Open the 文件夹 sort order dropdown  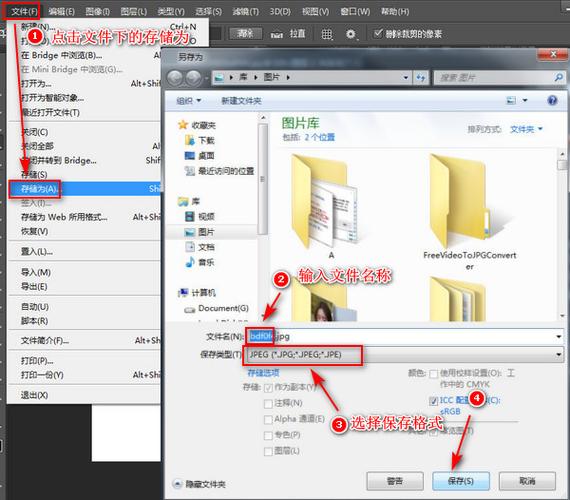pyautogui.click(x=526, y=129)
